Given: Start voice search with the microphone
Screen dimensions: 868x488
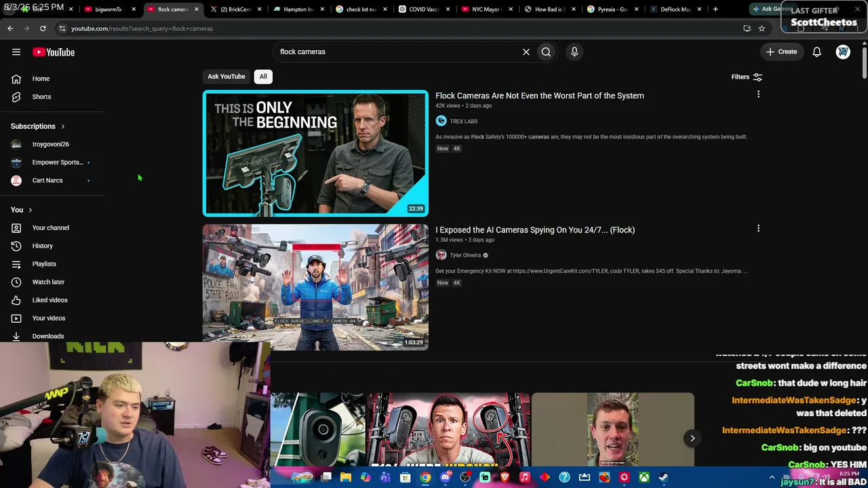Looking at the screenshot, I should pos(574,52).
